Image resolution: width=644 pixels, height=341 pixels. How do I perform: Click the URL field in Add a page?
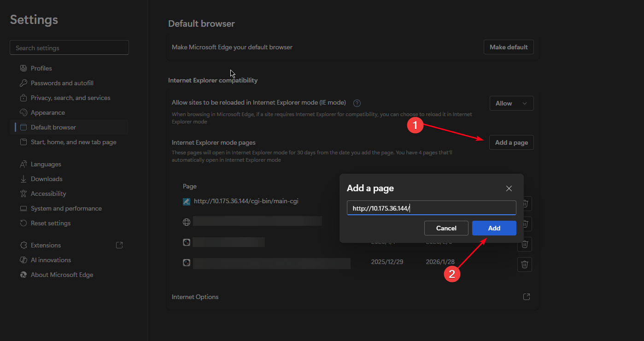(x=431, y=208)
